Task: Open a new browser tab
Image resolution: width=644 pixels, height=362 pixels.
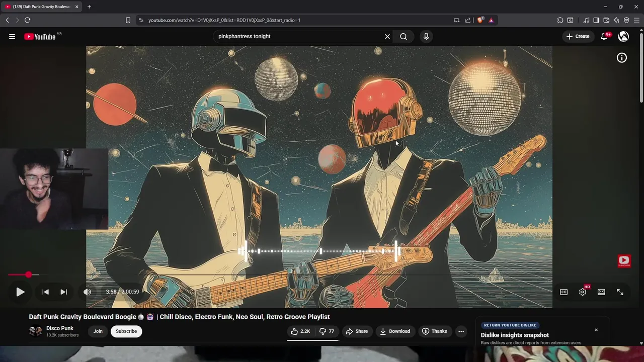Action: [89, 7]
